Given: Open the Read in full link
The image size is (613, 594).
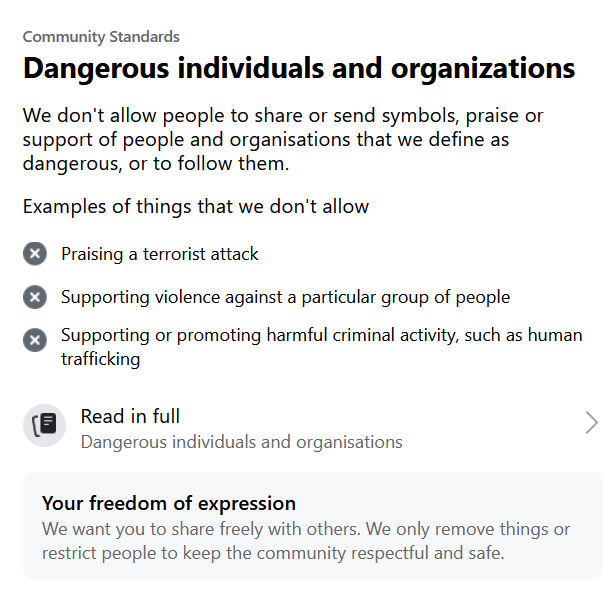Looking at the screenshot, I should (130, 416).
